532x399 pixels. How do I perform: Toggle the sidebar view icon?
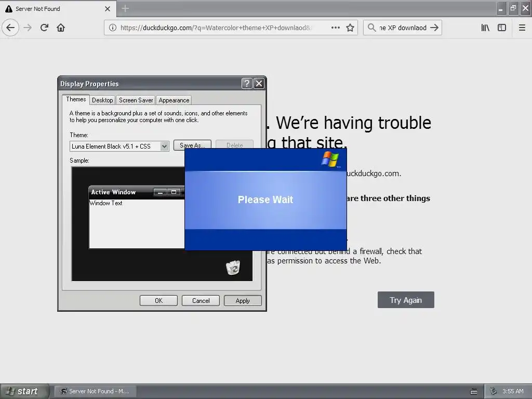coord(502,28)
